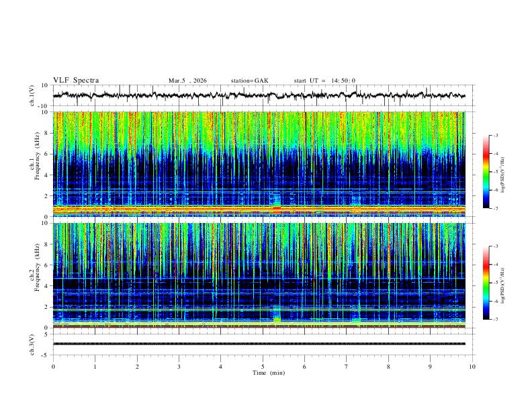Click the "station=GAK" header label
532x411 pixels.
(249, 81)
